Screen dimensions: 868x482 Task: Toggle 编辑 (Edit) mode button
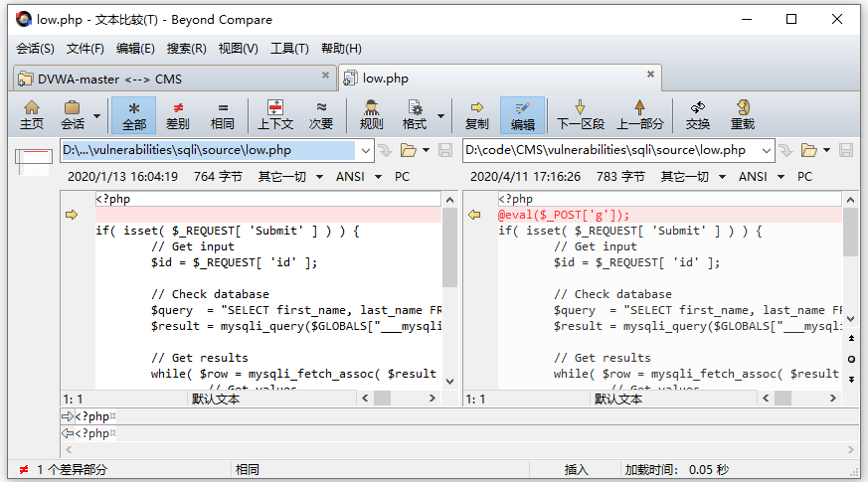523,114
